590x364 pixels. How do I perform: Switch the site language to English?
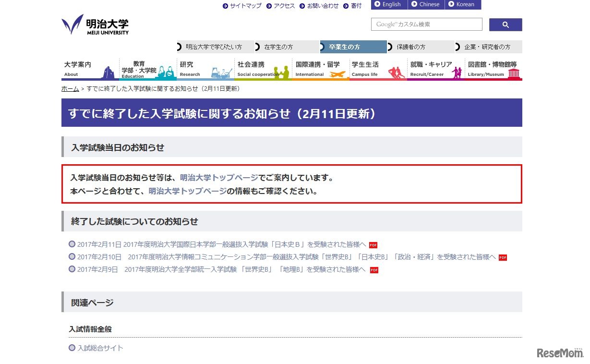(389, 4)
